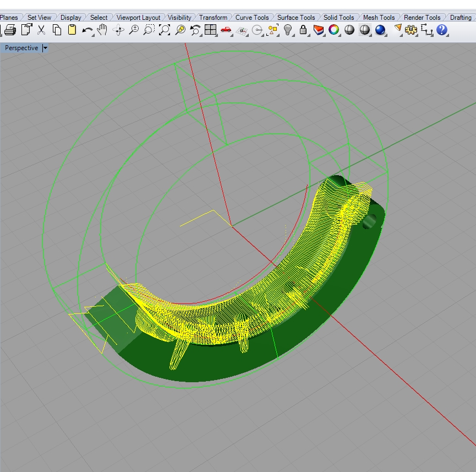
Task: Click the Cut scissors icon
Action: [41, 30]
